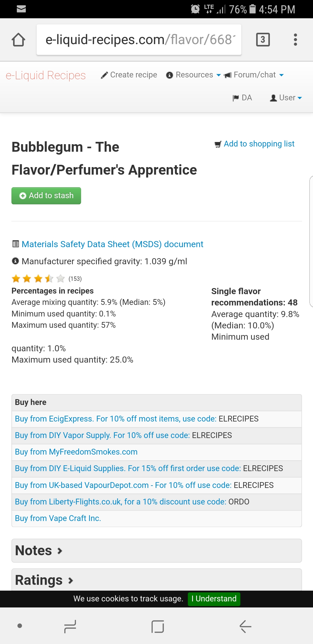Screen dimensions: 313x644
Task: Tap the MSDS document sheet icon
Action: [x=16, y=244]
